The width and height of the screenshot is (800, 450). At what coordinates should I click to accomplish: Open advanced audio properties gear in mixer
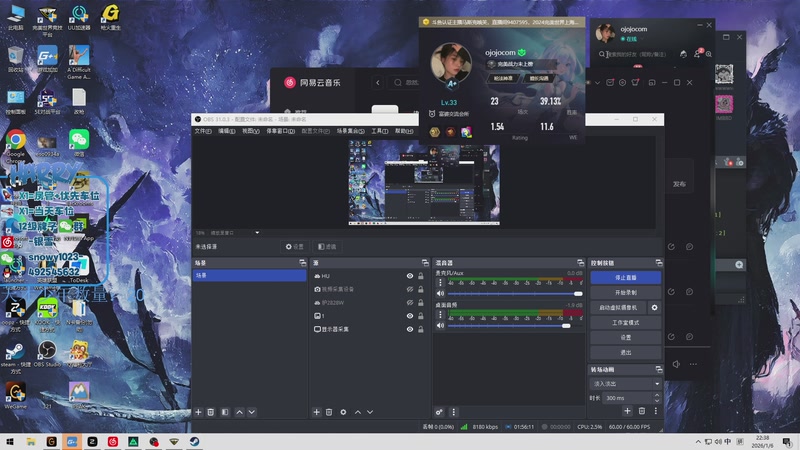click(x=439, y=412)
